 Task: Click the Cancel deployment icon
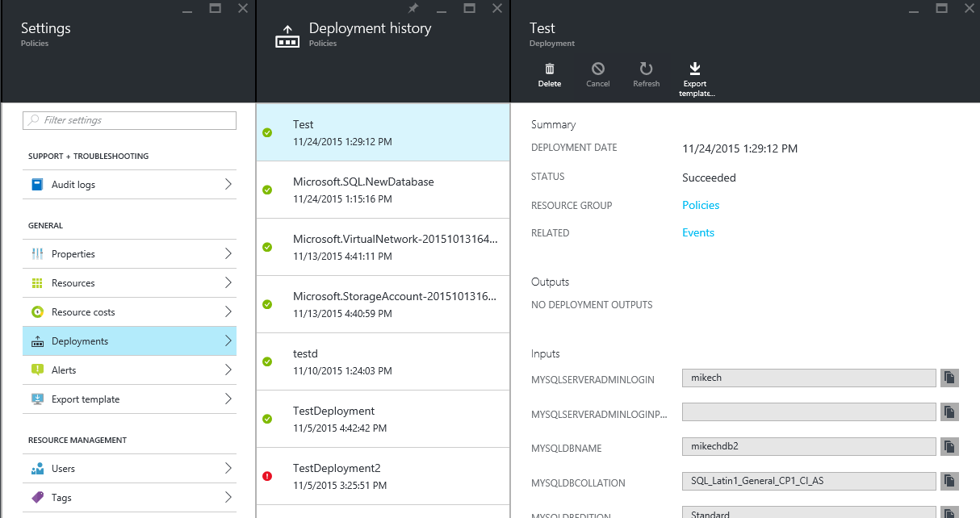[598, 69]
